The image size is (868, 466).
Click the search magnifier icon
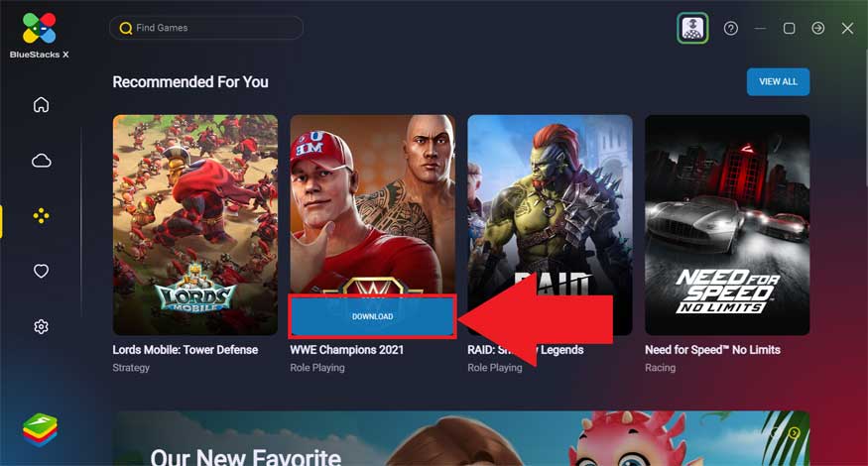tap(126, 28)
